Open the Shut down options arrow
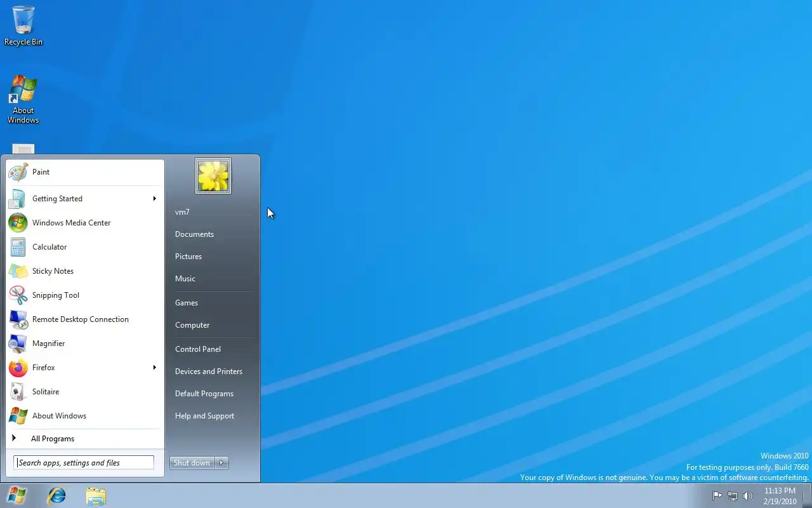Image resolution: width=812 pixels, height=508 pixels. click(x=221, y=463)
